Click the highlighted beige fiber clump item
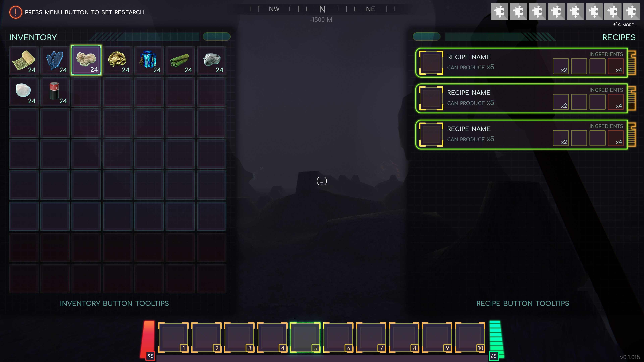This screenshot has width=644, height=362. point(86,60)
